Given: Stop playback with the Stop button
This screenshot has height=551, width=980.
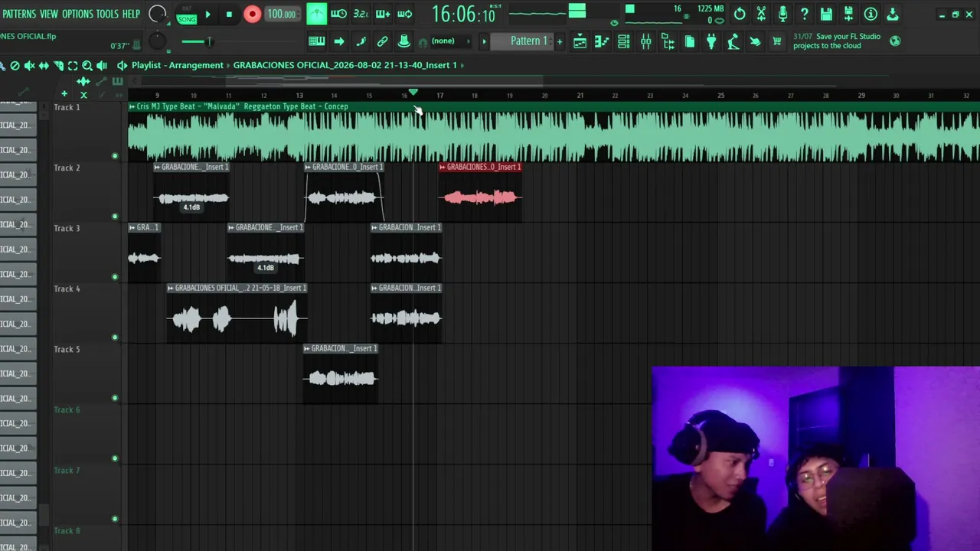Looking at the screenshot, I should tap(229, 14).
